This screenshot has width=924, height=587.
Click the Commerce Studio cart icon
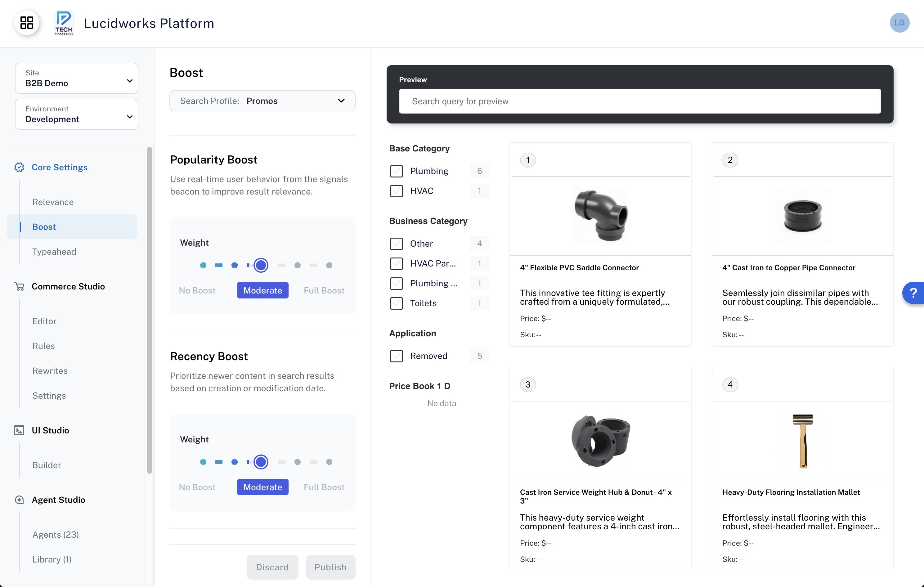coord(19,286)
